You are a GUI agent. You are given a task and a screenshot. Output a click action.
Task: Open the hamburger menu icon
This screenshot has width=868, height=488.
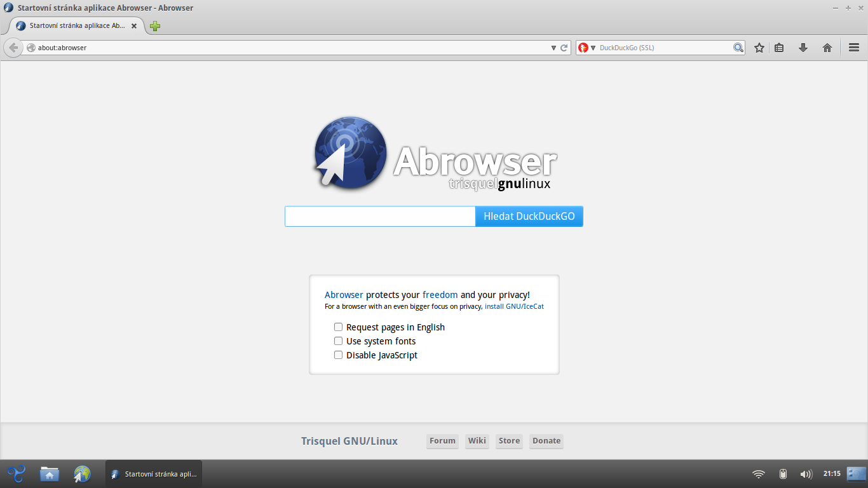[x=854, y=48]
